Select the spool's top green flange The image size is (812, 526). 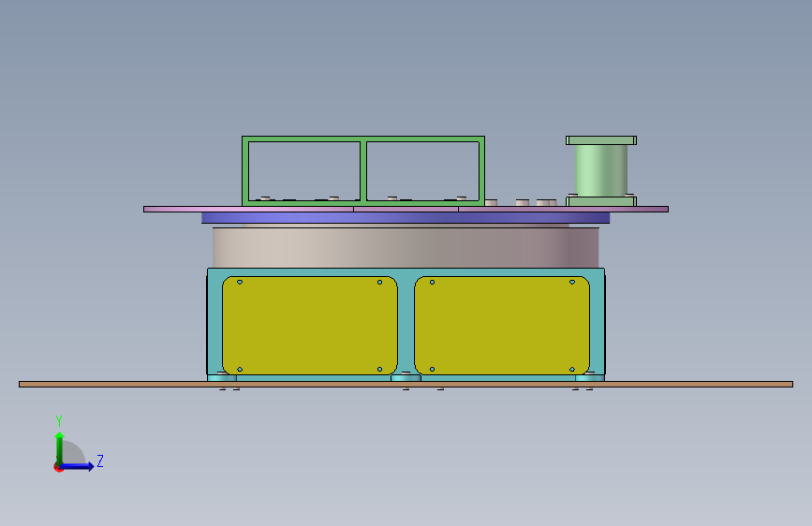click(601, 140)
